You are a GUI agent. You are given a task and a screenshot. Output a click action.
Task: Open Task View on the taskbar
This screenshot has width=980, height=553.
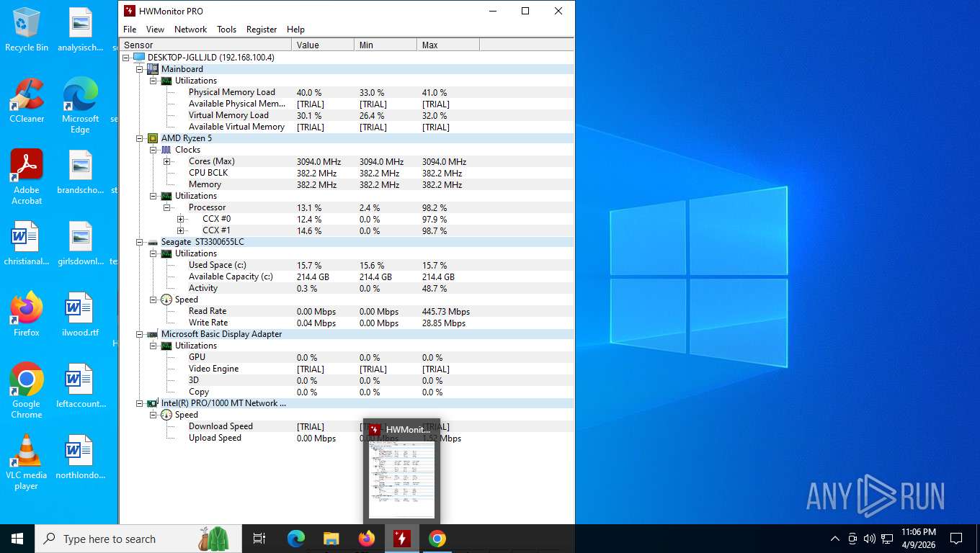click(259, 539)
